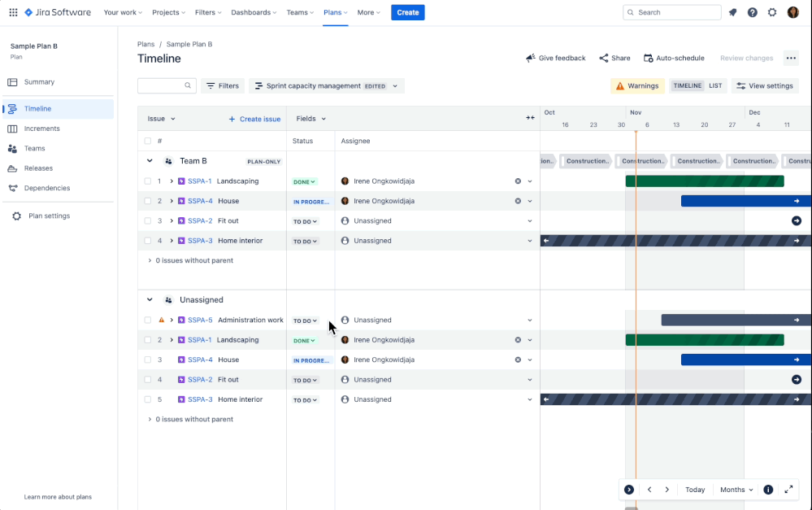This screenshot has height=510, width=812.
Task: Expand Team B SSPA-4 House row children
Action: 172,201
